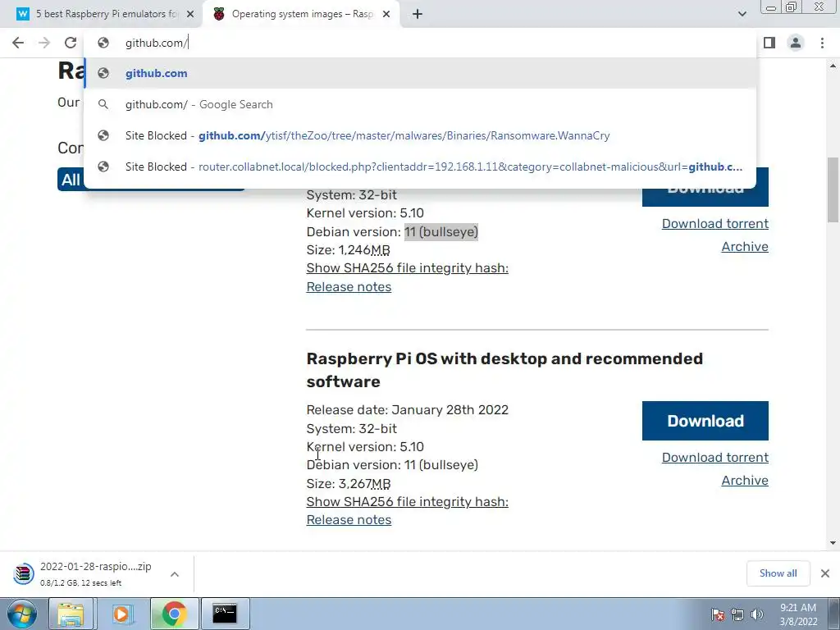Close the 5 best Raspberry Pi emulators tab
Screen dimensions: 840x630
coord(190,14)
